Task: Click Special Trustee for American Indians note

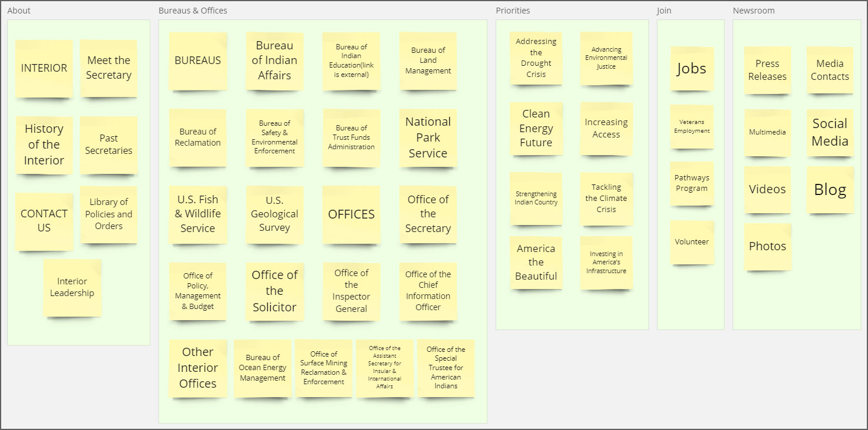Action: 446,368
